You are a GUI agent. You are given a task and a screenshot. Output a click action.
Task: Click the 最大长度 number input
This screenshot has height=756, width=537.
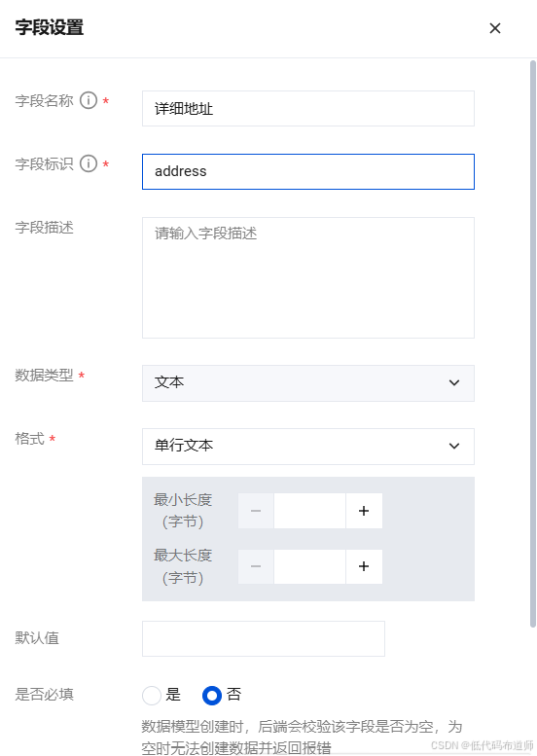coord(310,566)
